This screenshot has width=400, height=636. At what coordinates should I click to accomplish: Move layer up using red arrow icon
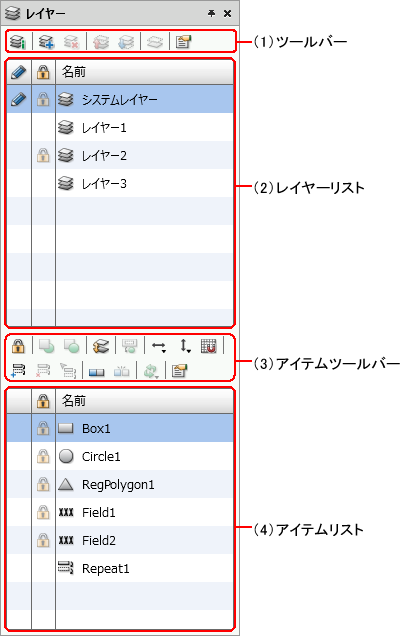click(101, 42)
